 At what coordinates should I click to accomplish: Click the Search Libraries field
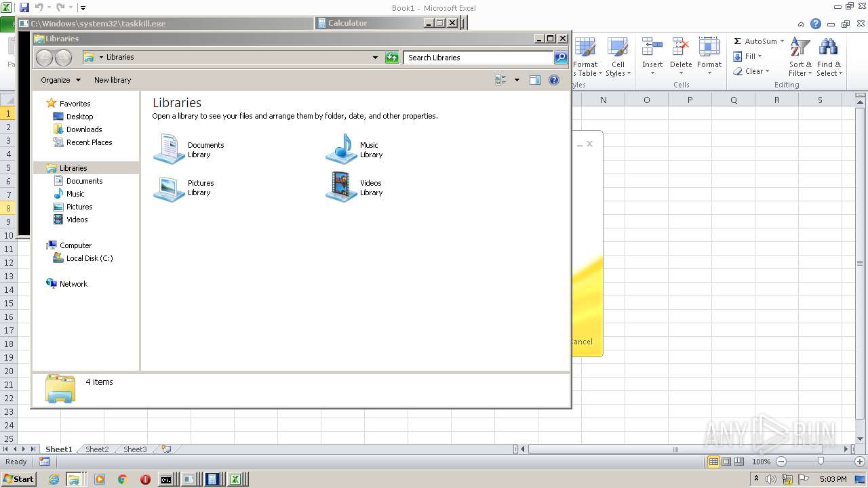(x=479, y=58)
